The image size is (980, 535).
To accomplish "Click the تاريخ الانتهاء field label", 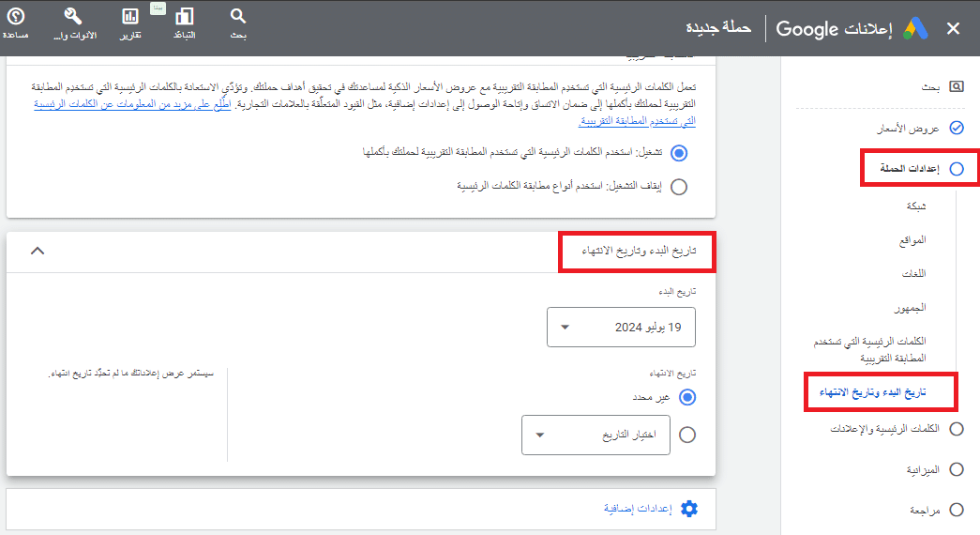I will point(672,373).
